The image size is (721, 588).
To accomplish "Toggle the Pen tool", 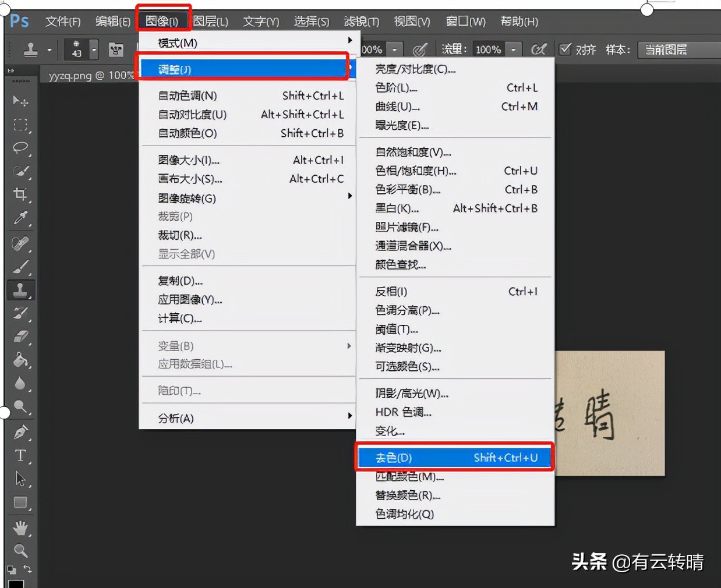I will tap(20, 432).
